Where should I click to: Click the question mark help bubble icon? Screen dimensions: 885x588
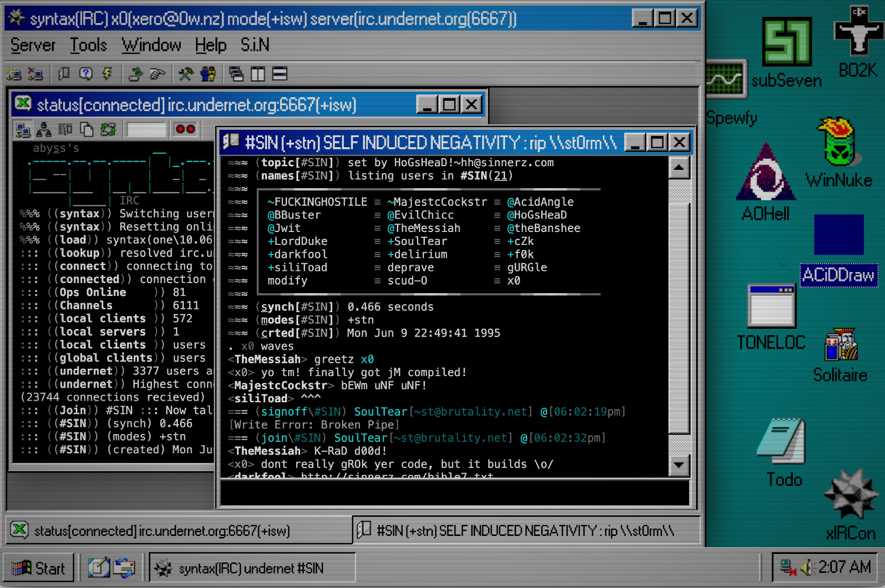86,74
